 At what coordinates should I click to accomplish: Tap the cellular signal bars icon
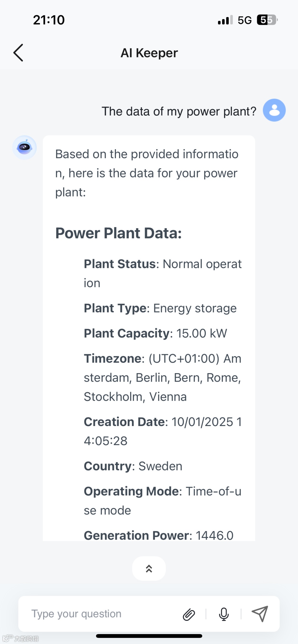(225, 20)
